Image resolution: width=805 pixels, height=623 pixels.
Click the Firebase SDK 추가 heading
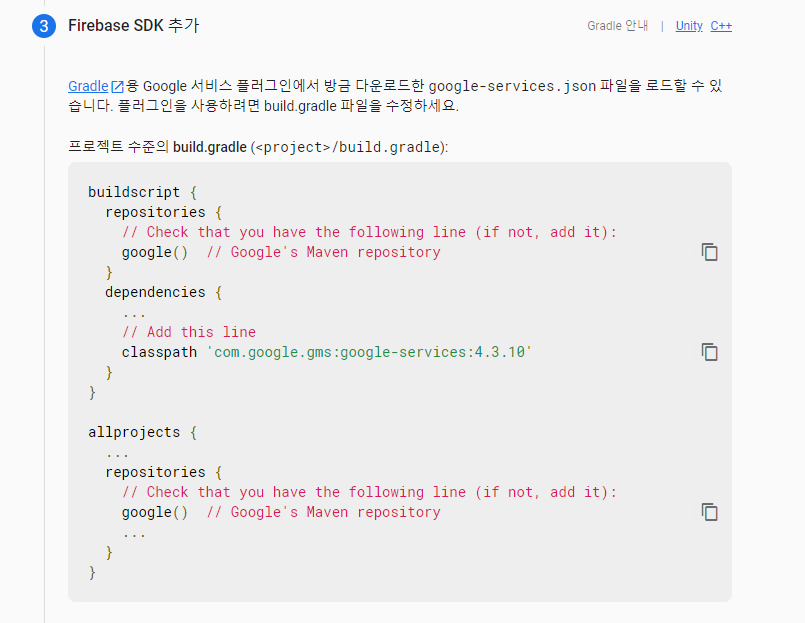pyautogui.click(x=133, y=26)
